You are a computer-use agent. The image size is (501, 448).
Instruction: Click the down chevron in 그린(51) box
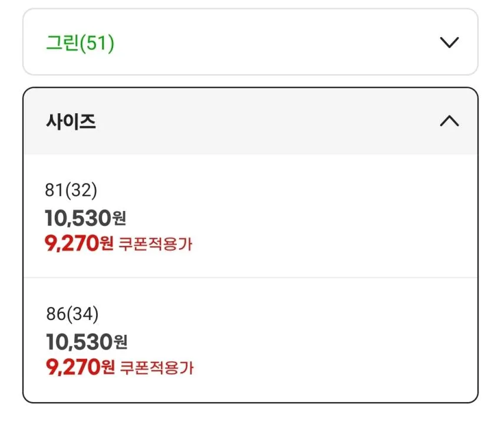click(449, 42)
